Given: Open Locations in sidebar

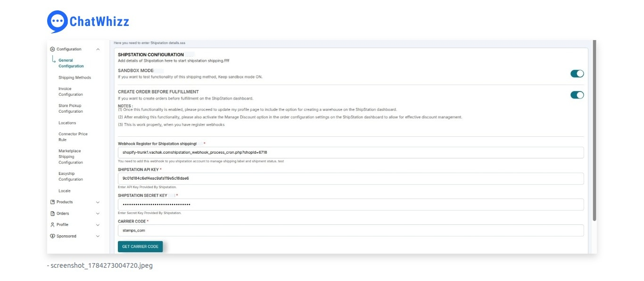Looking at the screenshot, I should 67,123.
